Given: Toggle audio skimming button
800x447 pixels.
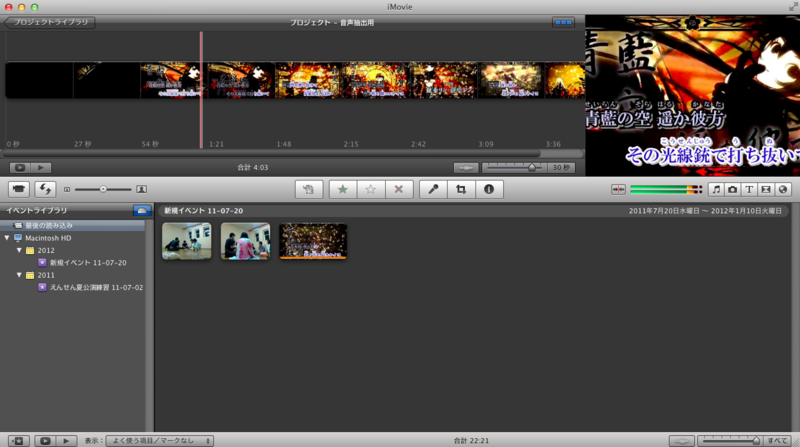Looking at the screenshot, I should pyautogui.click(x=618, y=189).
